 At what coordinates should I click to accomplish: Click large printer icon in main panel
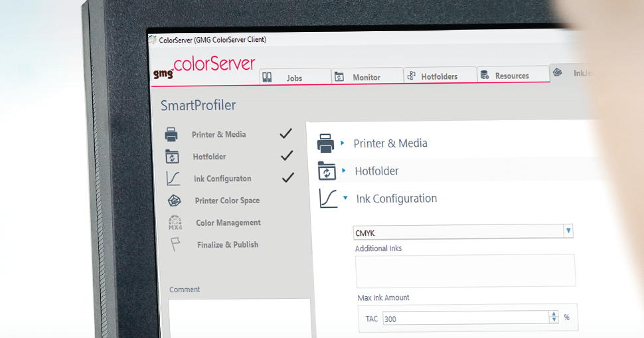pos(326,143)
